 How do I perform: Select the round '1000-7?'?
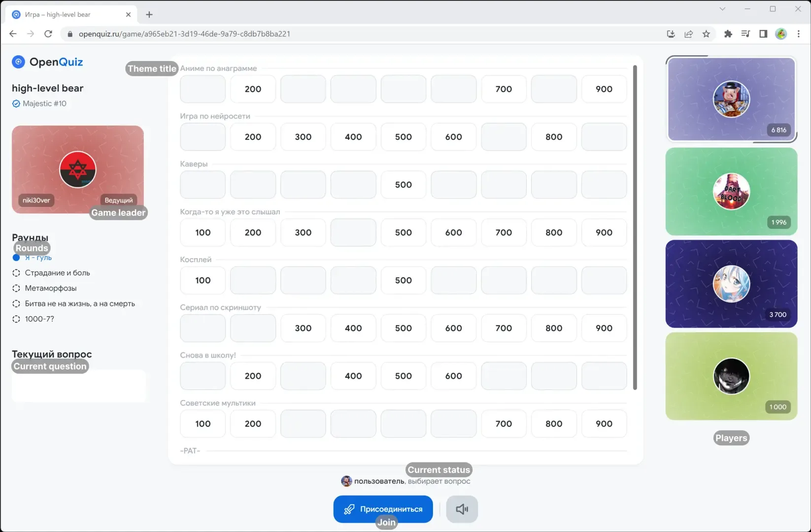33,319
